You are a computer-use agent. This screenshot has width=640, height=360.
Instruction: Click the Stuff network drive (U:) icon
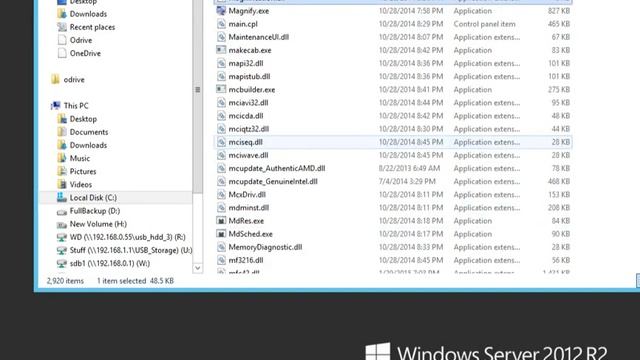click(62, 250)
